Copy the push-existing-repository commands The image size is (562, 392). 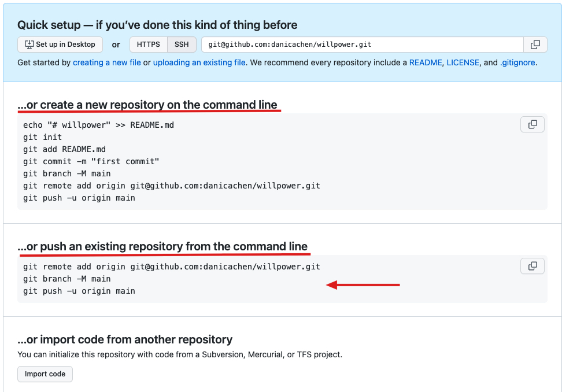532,266
